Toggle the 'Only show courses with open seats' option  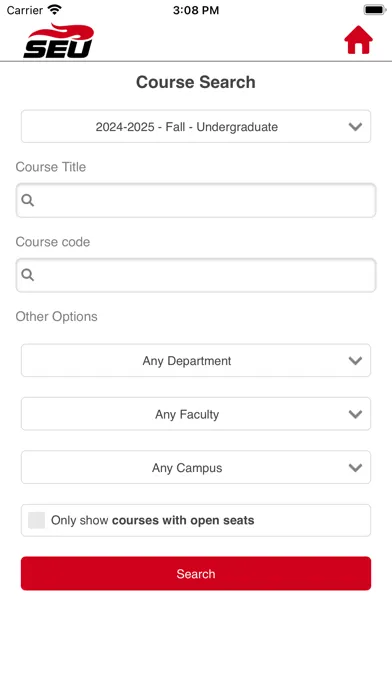[196, 520]
